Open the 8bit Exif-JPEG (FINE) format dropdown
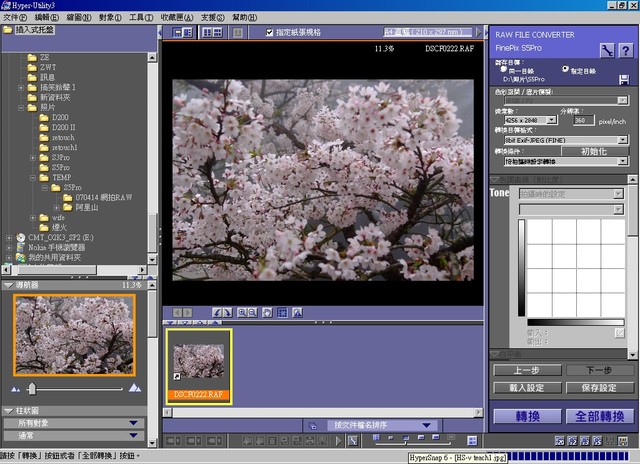Screen dimensions: 640x464 [x=566, y=140]
